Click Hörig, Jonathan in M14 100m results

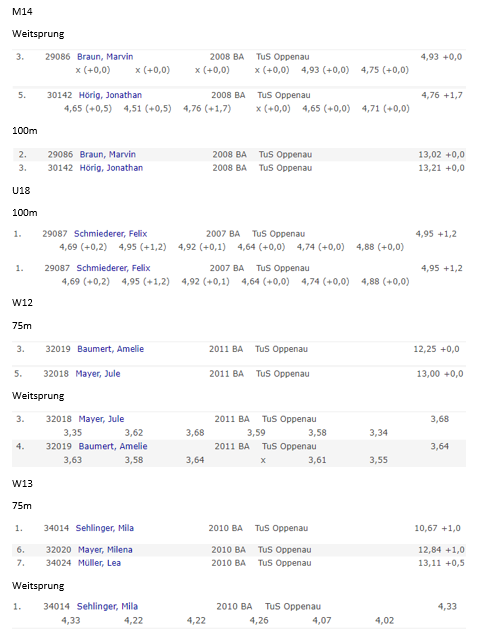pyautogui.click(x=111, y=168)
